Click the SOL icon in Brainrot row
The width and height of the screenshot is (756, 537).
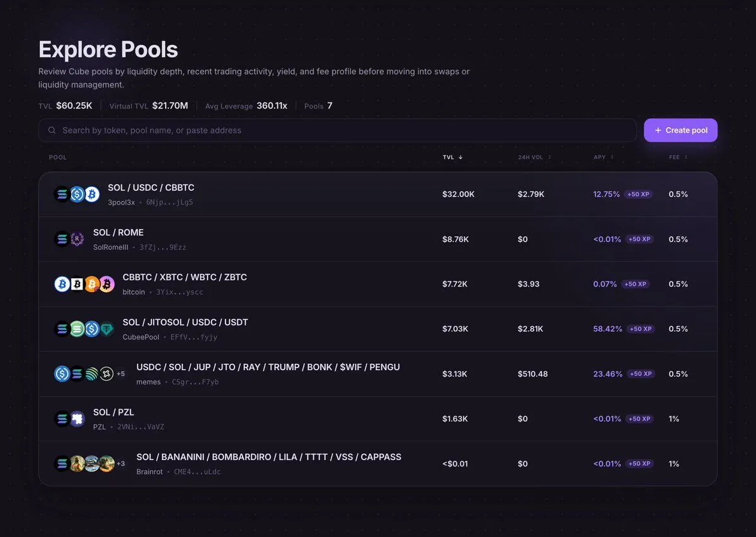pos(62,464)
